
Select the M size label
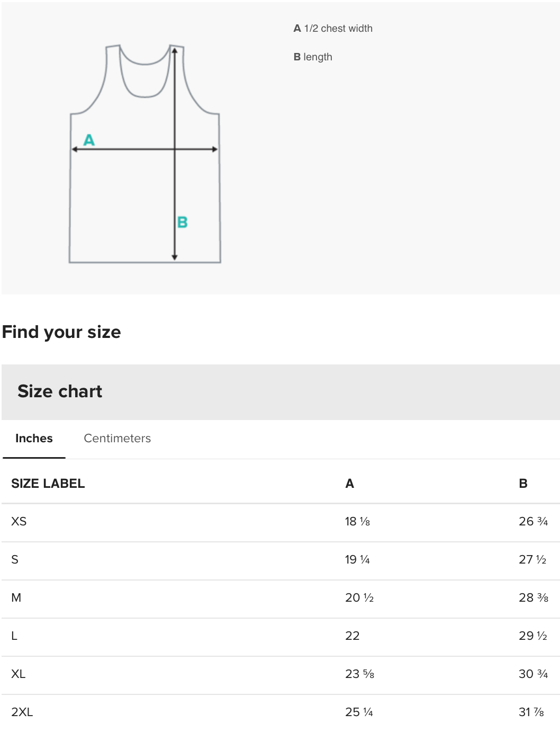(16, 597)
